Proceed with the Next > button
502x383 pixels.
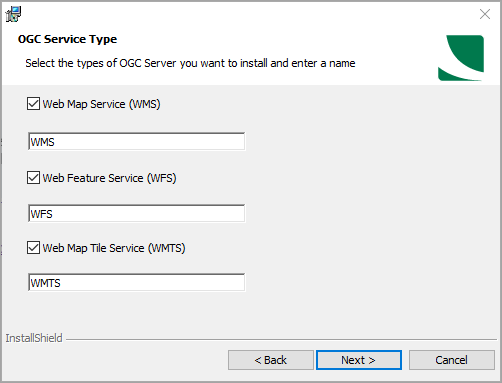pos(359,360)
